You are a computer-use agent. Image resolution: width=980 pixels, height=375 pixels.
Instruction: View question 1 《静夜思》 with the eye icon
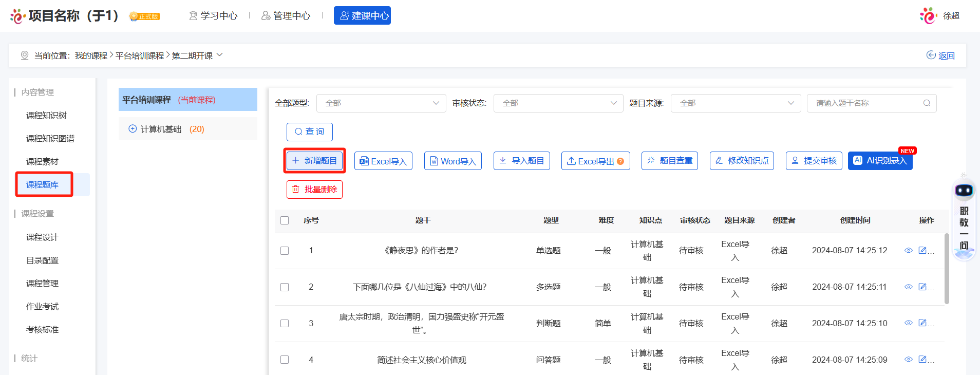[x=908, y=251]
